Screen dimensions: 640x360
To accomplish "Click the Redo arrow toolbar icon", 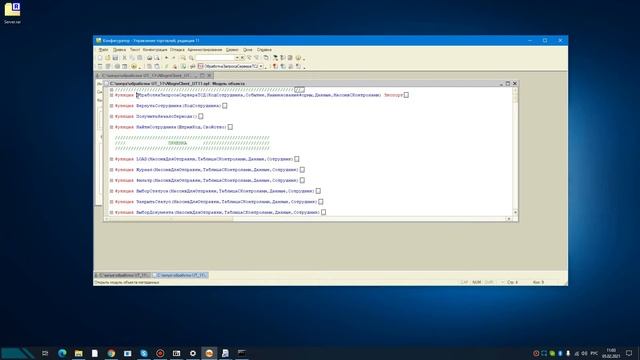I will (x=173, y=58).
